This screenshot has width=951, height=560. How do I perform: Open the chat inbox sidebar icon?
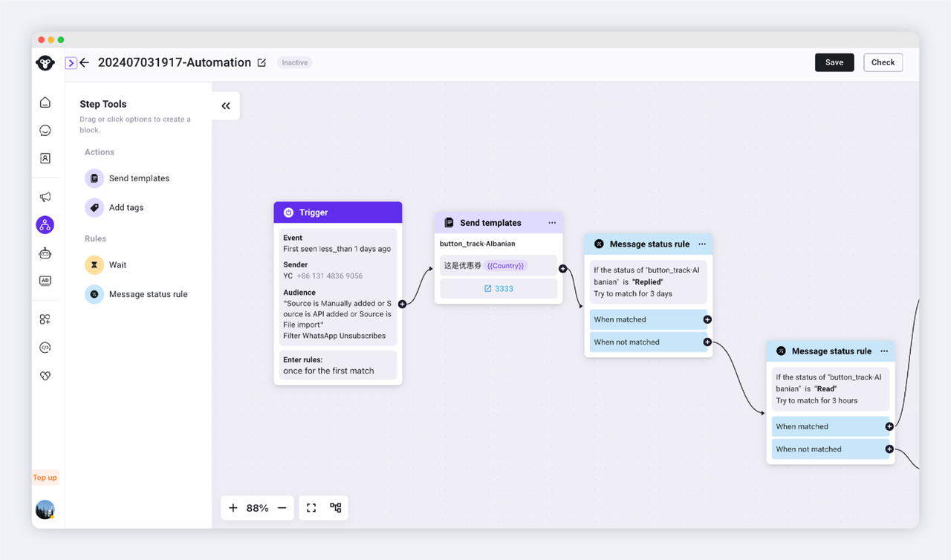coord(45,131)
